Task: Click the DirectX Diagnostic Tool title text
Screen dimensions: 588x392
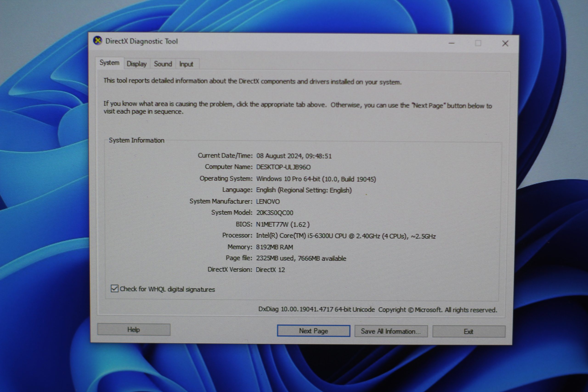Action: point(141,41)
